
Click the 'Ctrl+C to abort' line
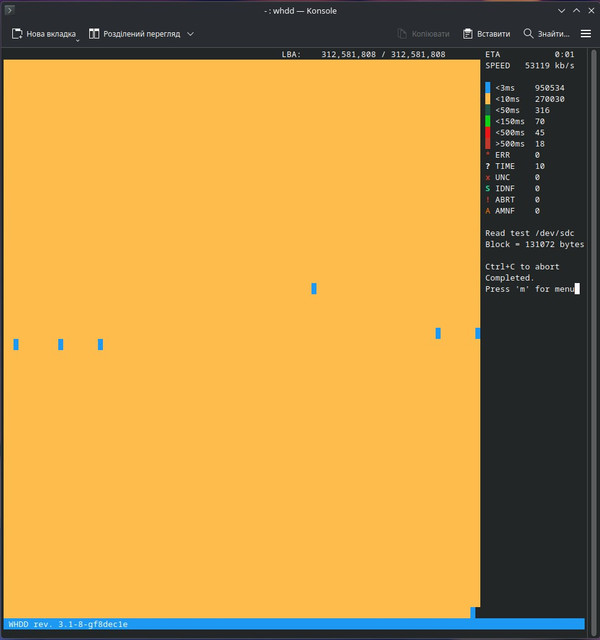(x=522, y=267)
